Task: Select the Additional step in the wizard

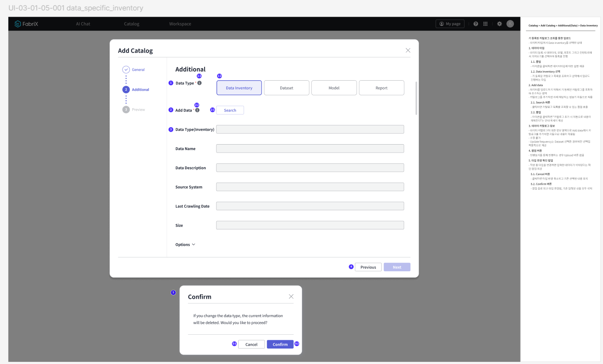Action: pyautogui.click(x=136, y=90)
